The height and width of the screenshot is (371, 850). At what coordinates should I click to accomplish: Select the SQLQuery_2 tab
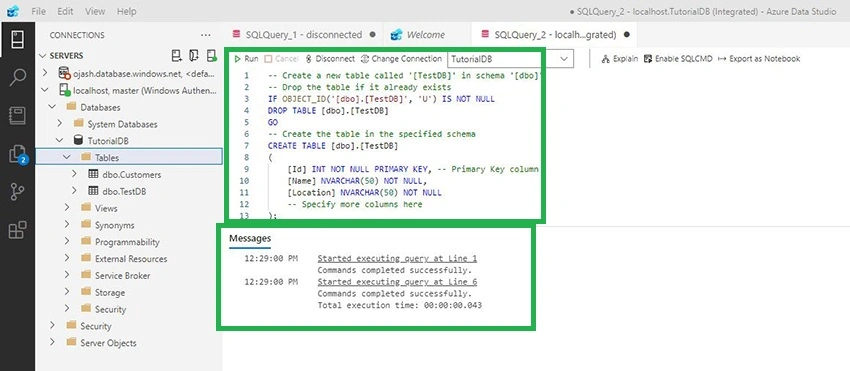pos(554,35)
